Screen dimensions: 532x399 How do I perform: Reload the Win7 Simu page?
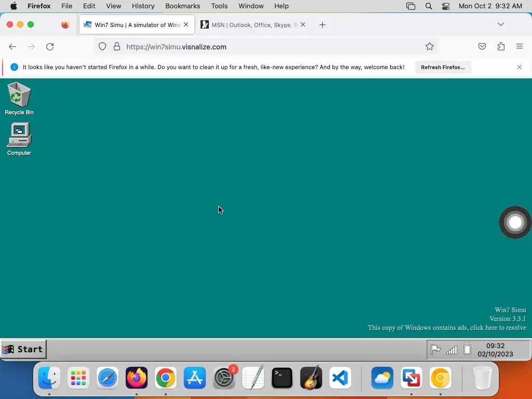pyautogui.click(x=50, y=46)
